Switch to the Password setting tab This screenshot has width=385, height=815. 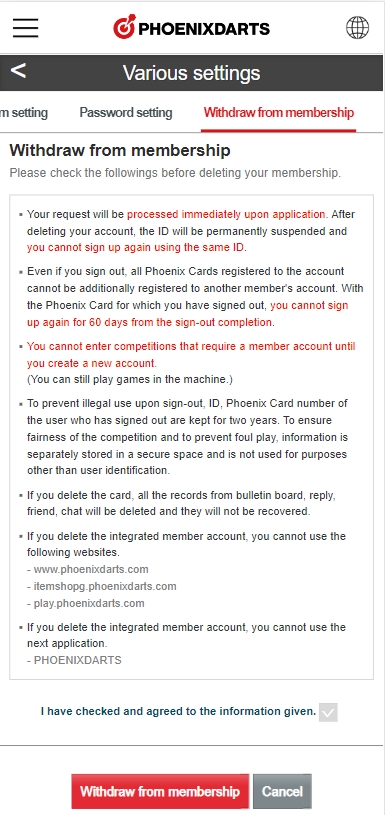[x=126, y=112]
